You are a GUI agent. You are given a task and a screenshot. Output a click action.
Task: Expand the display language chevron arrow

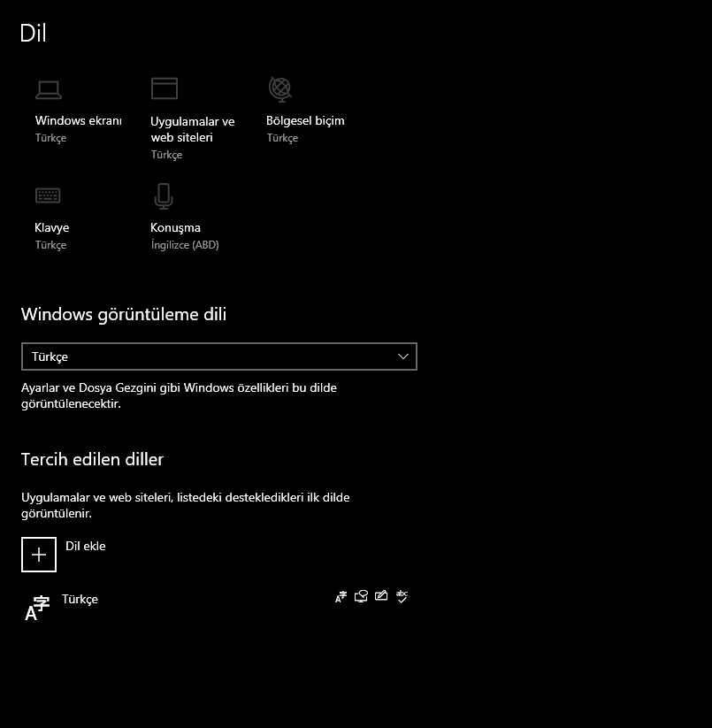403,356
